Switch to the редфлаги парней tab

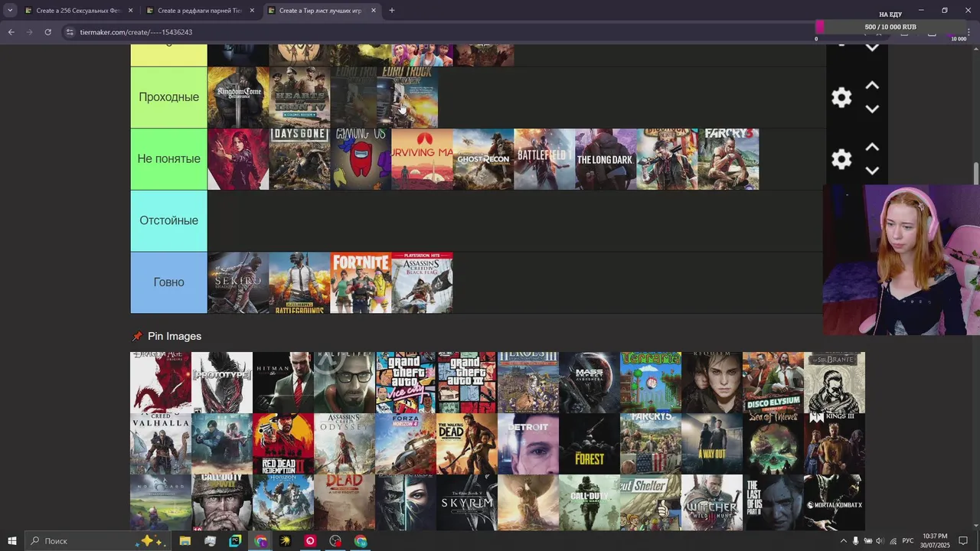pos(199,11)
